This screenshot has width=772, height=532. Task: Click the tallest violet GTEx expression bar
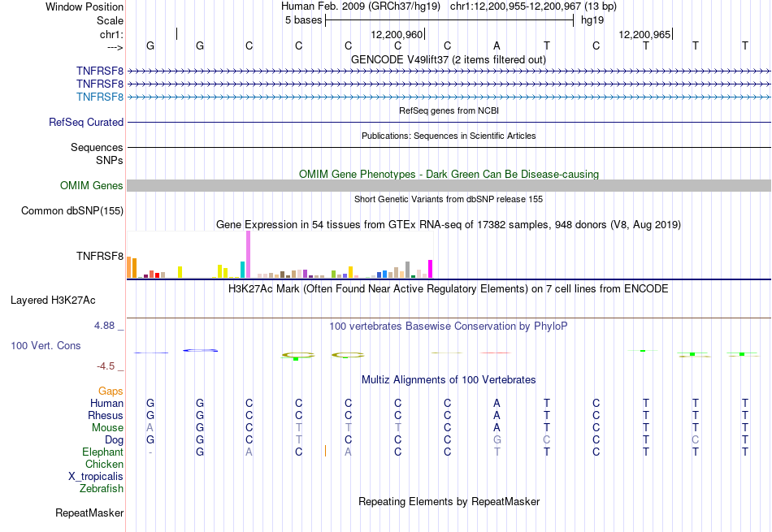coord(248,254)
